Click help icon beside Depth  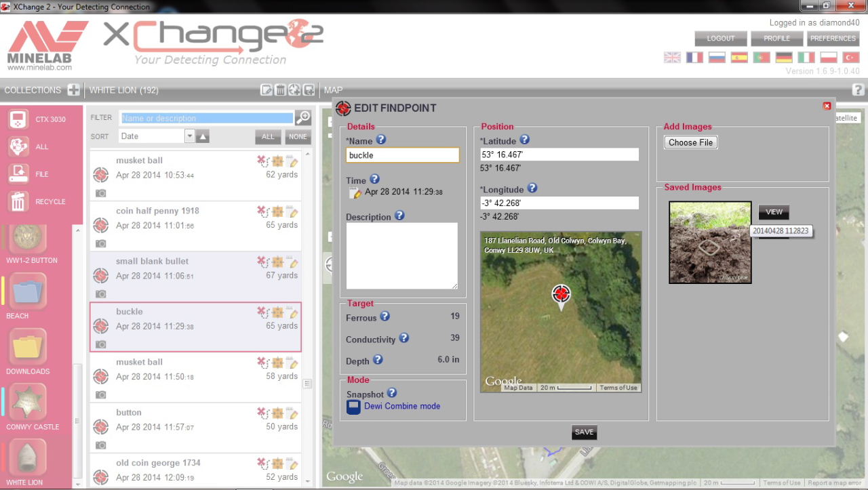(x=378, y=360)
